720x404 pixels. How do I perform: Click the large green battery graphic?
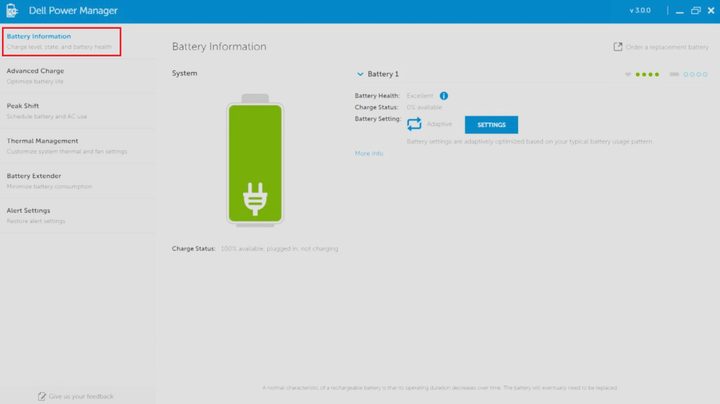255,160
